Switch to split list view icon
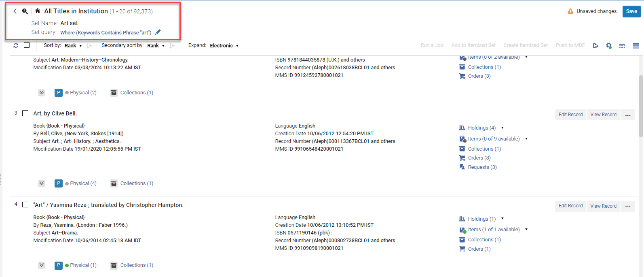Image resolution: width=644 pixels, height=277 pixels. [x=622, y=46]
